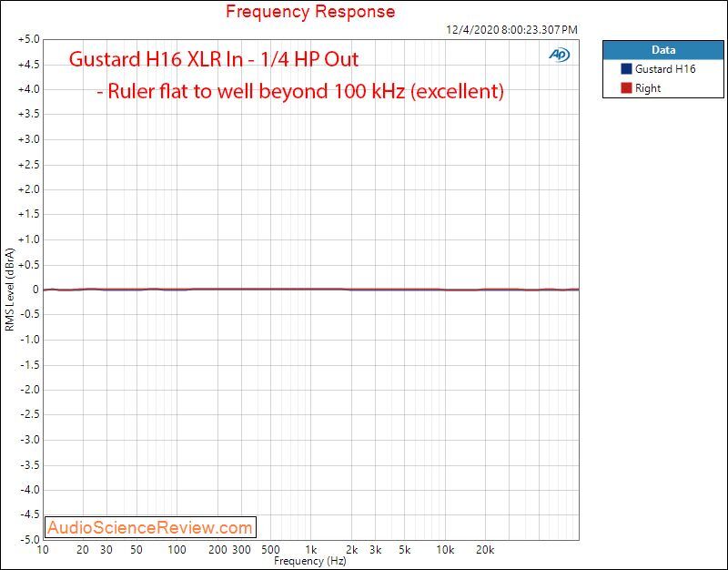The image size is (728, 570).
Task: Click the Frequency Response chart title
Action: coord(310,12)
